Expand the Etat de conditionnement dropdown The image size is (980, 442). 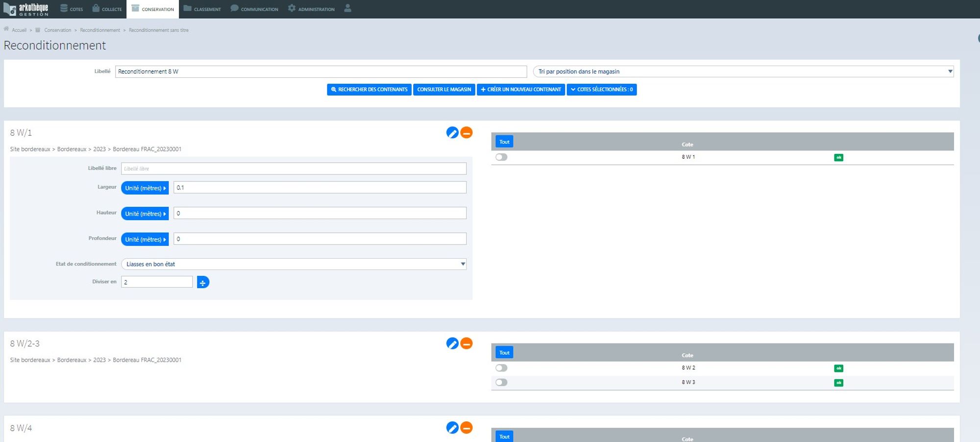(294, 264)
